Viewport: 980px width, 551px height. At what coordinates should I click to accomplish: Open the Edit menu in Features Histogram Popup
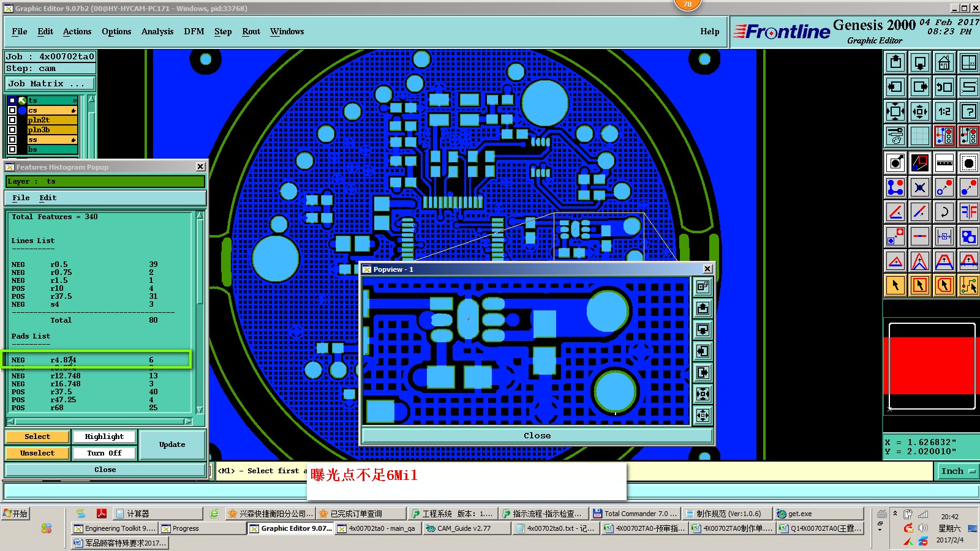(x=48, y=198)
